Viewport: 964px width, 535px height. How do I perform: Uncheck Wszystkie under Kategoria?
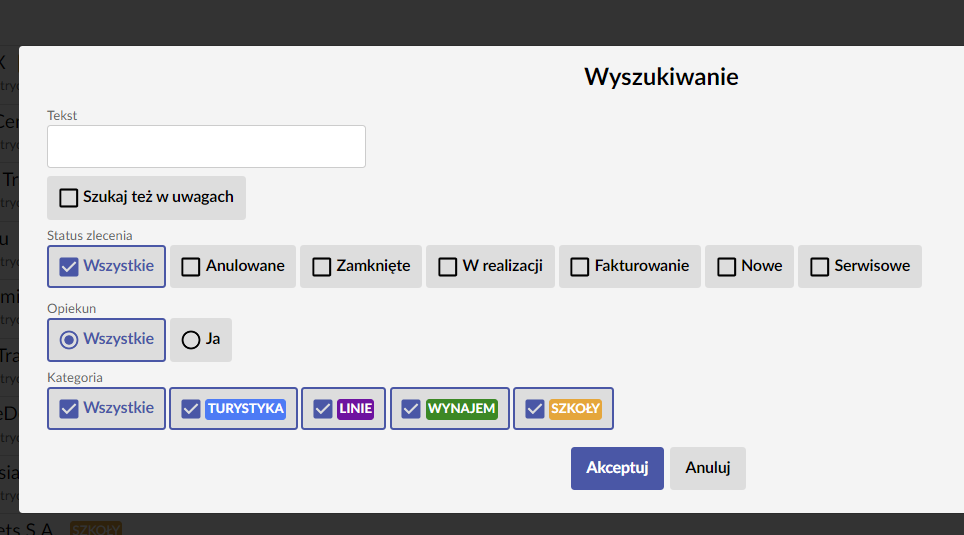[106, 408]
